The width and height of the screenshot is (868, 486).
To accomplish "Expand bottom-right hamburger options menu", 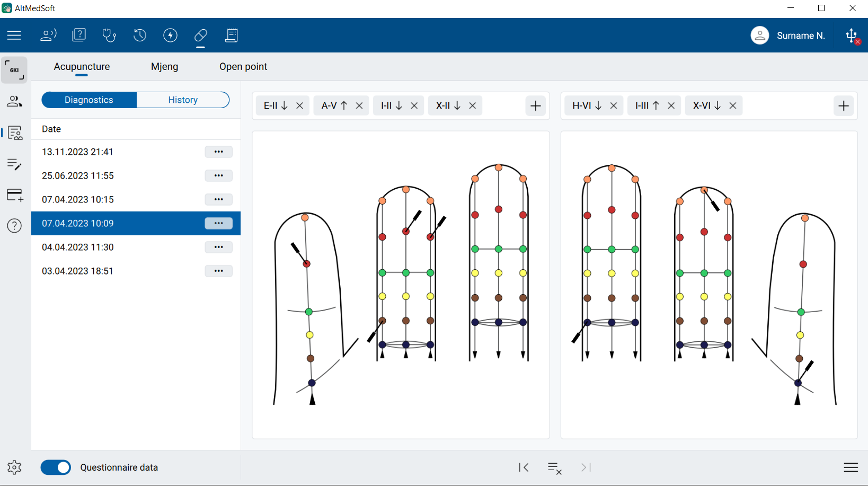I will [851, 467].
